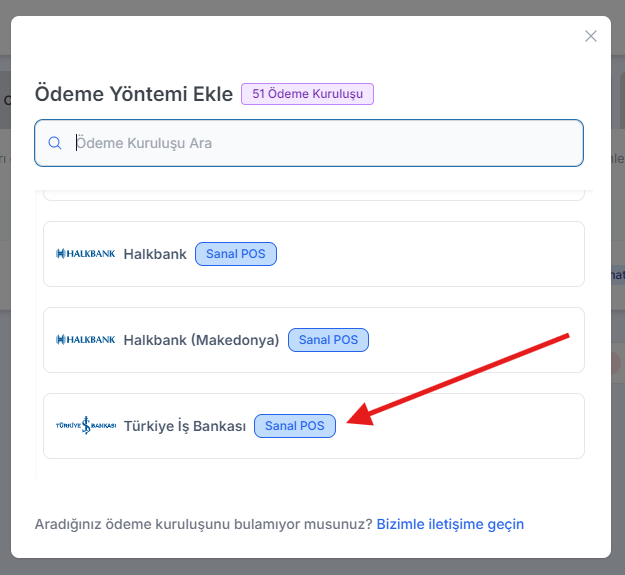Click the Türkiye İş Bankası logo
This screenshot has height=575, width=625.
coord(86,426)
